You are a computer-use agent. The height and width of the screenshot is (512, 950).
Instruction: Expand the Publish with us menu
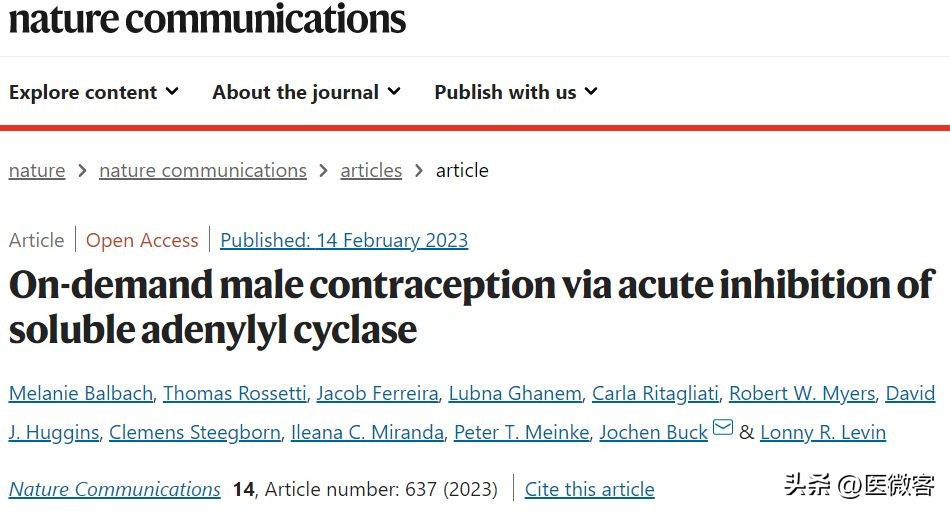pos(515,92)
